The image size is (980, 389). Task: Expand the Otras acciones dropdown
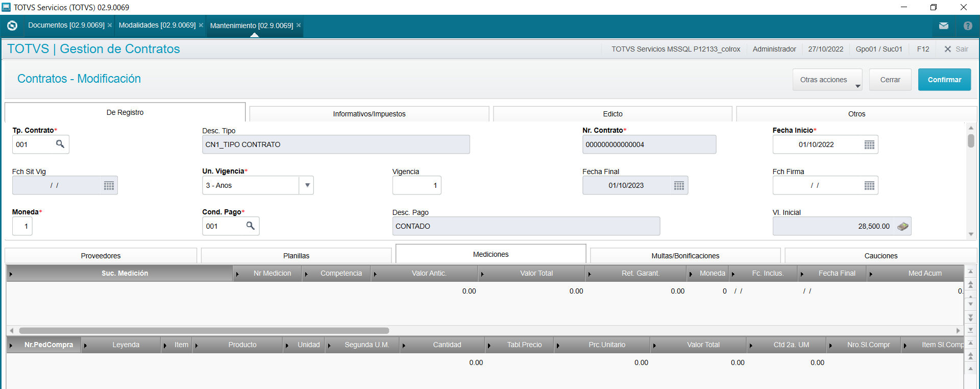[x=827, y=80]
